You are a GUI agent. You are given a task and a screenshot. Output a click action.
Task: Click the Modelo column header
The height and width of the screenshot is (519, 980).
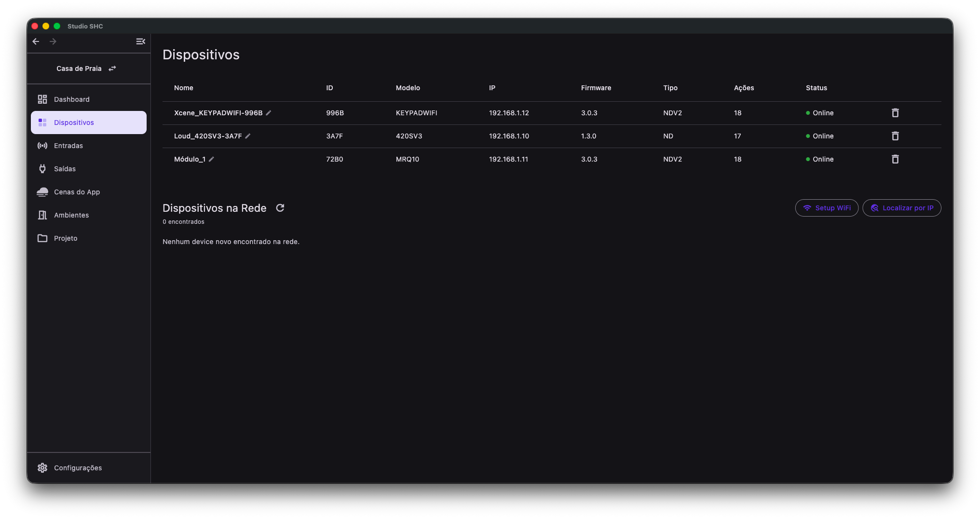pos(408,88)
